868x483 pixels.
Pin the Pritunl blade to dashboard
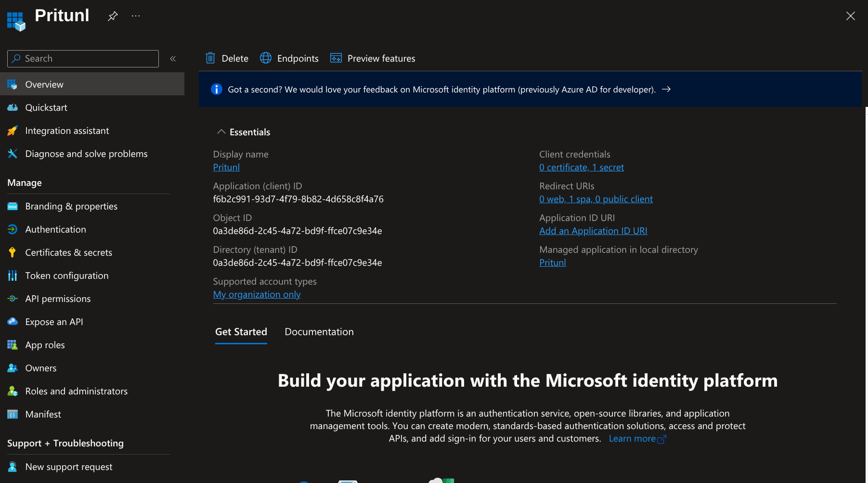click(x=113, y=16)
